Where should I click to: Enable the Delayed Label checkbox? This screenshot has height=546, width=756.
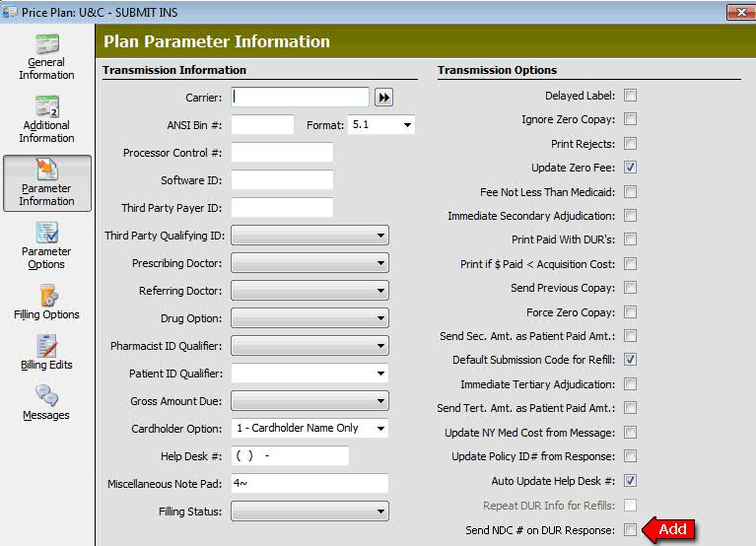click(630, 96)
